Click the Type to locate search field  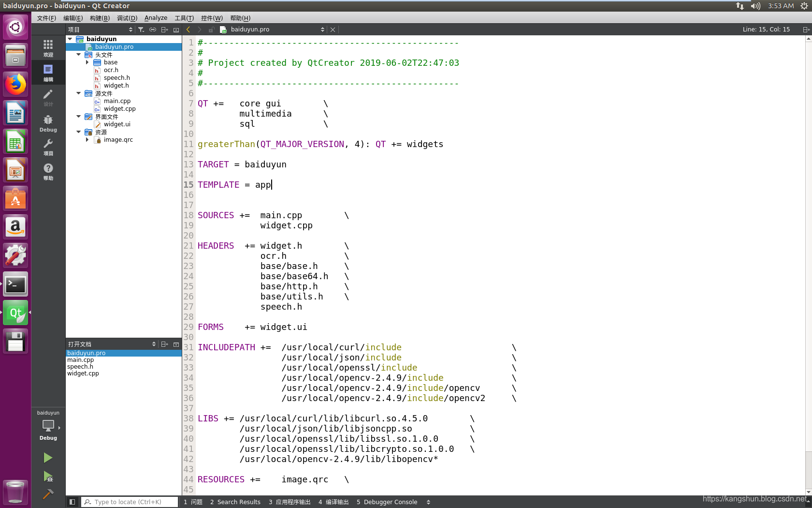pos(129,502)
